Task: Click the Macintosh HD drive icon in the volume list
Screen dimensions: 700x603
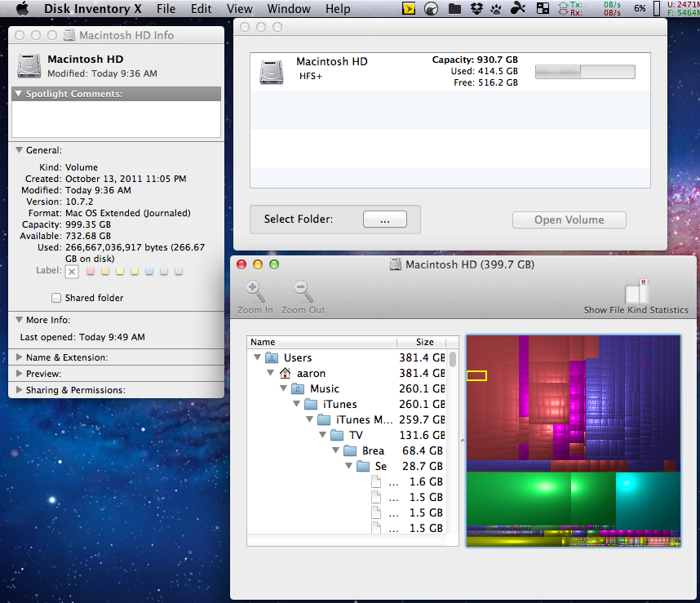Action: click(x=272, y=72)
